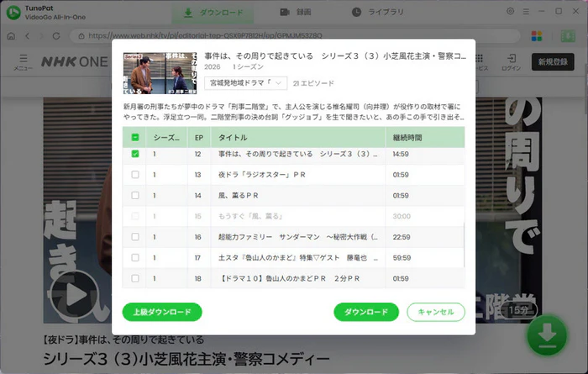Image resolution: width=588 pixels, height=374 pixels.
Task: Switch to the 録画 tab
Action: [296, 13]
